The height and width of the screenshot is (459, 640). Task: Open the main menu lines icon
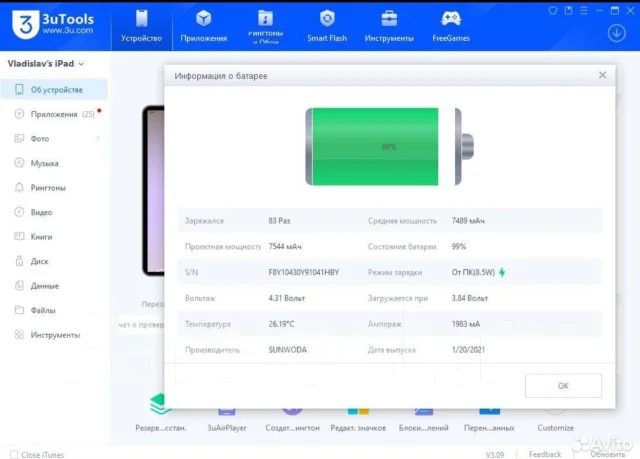(x=584, y=11)
